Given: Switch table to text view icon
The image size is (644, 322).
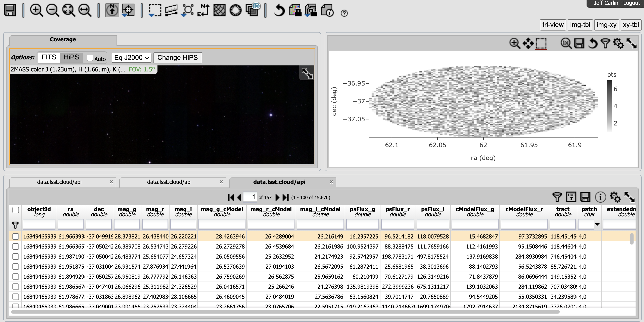Looking at the screenshot, I should [571, 197].
